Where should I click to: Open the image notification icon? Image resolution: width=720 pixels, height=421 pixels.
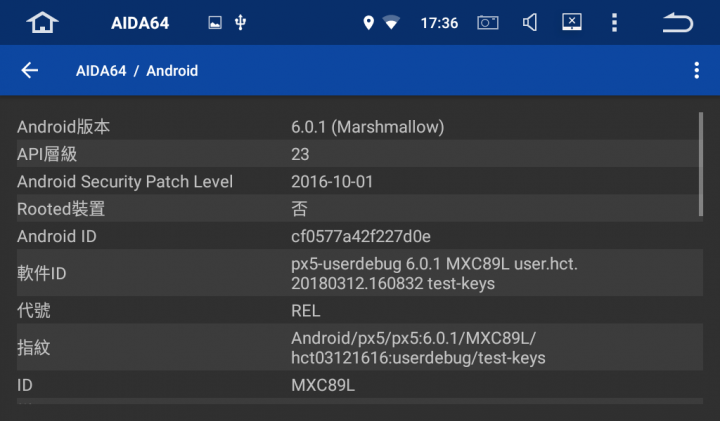(215, 22)
